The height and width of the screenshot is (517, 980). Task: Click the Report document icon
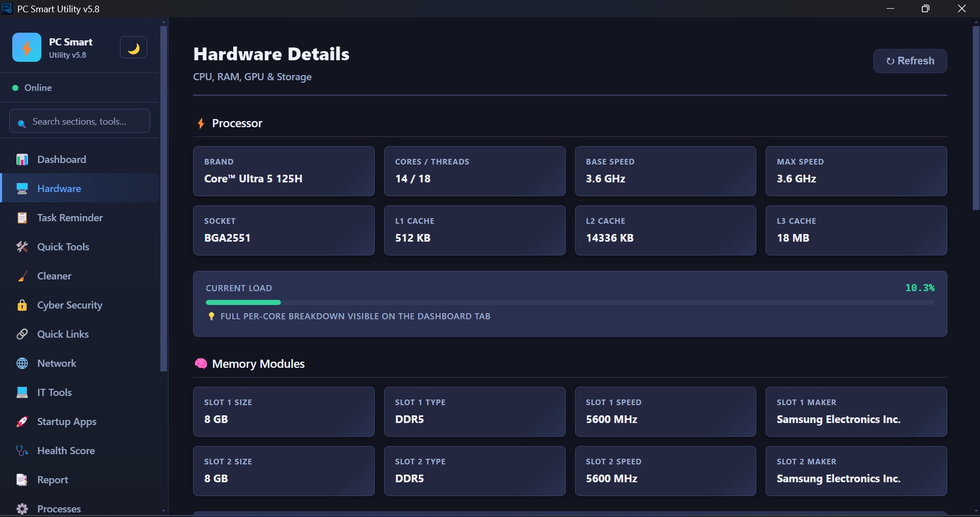[x=22, y=480]
